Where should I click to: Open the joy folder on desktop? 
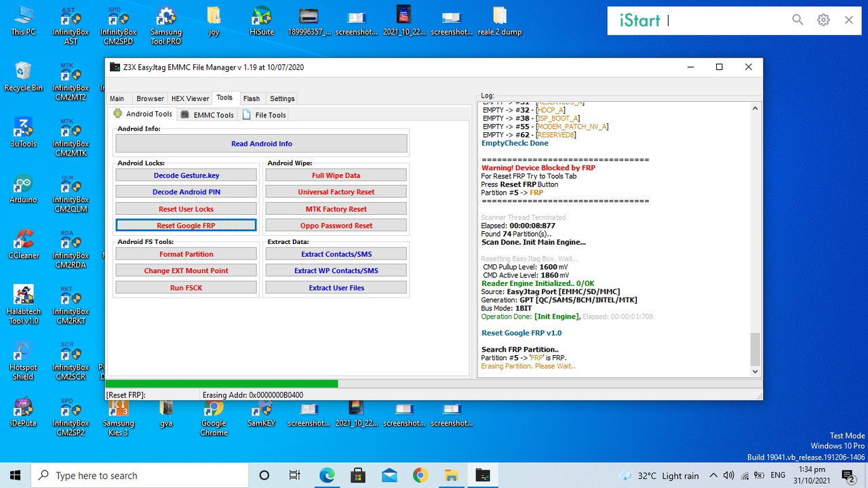point(214,21)
